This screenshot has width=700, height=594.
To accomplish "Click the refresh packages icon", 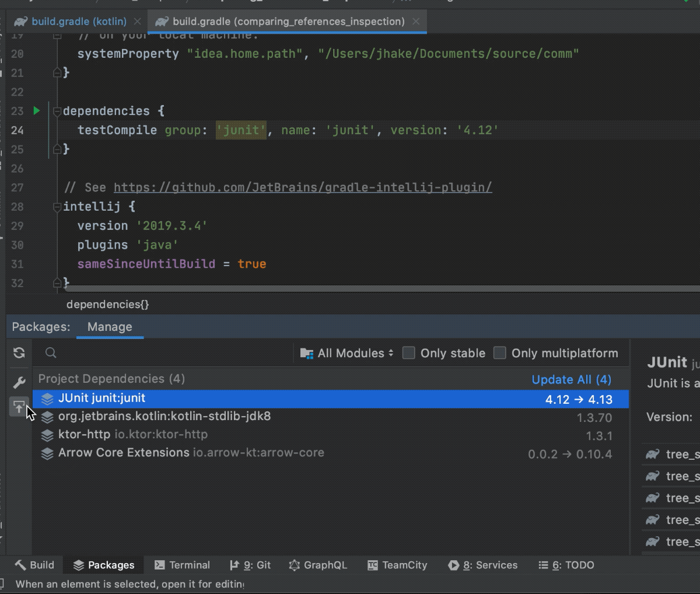I will point(19,352).
